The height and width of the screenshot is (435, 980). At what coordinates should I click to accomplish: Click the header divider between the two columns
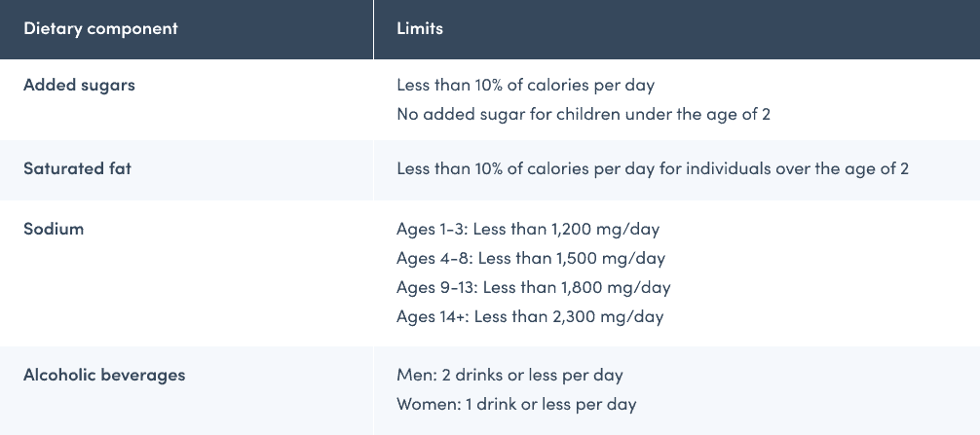pyautogui.click(x=373, y=29)
